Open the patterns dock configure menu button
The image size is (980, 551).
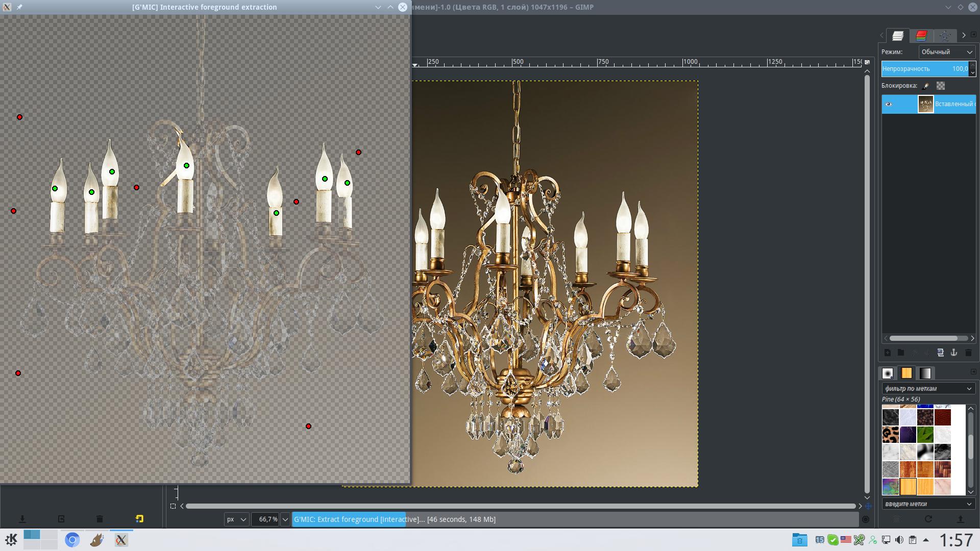coord(973,372)
